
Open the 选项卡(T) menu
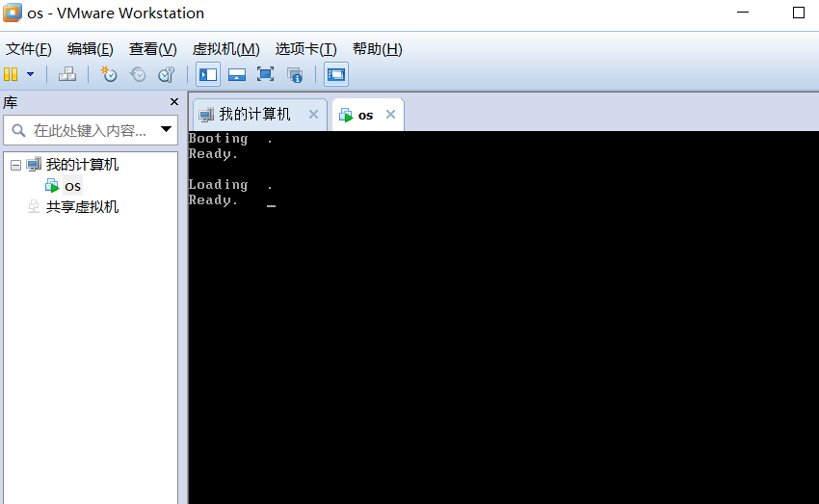click(305, 49)
